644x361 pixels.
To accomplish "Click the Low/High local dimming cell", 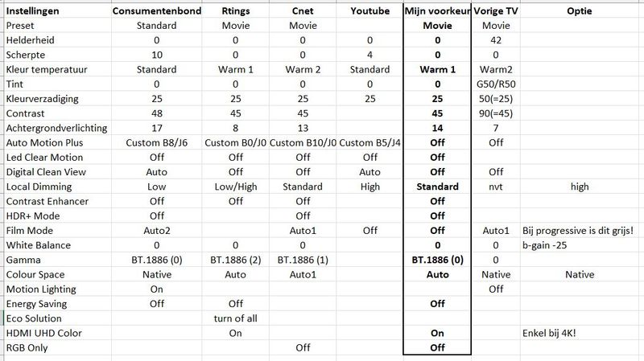I will pyautogui.click(x=234, y=187).
